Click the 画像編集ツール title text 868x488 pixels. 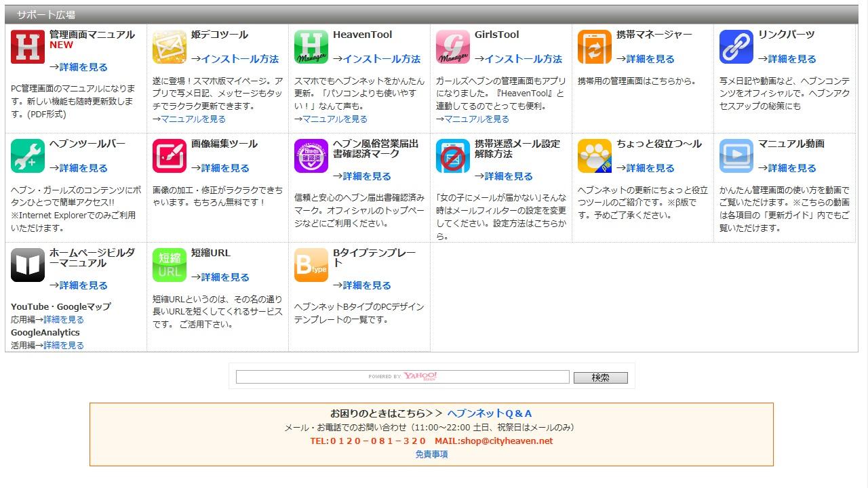pyautogui.click(x=224, y=144)
